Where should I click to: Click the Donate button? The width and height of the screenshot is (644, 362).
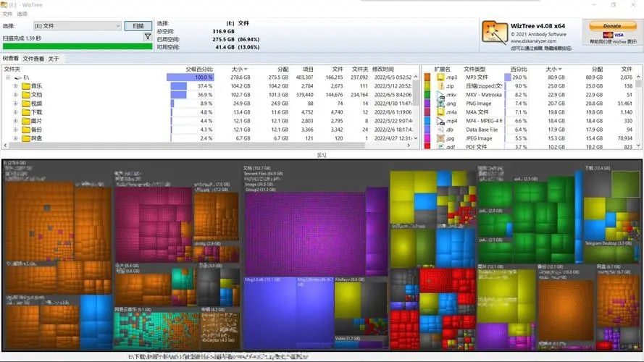click(x=612, y=25)
